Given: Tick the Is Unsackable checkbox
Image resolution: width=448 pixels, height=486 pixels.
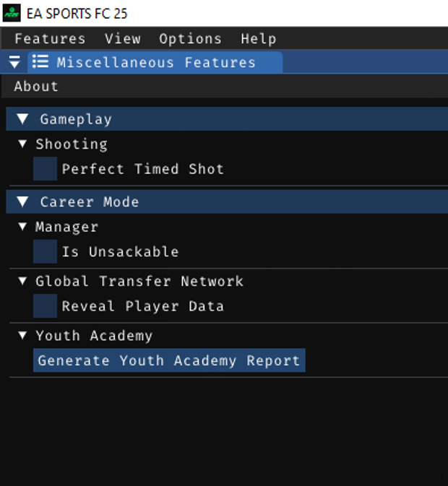Looking at the screenshot, I should tap(45, 252).
